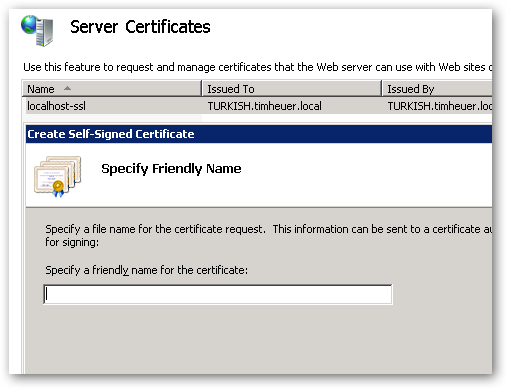Click the Server Certificates globe and server icon
Screen dimensions: 506x388
(37, 30)
